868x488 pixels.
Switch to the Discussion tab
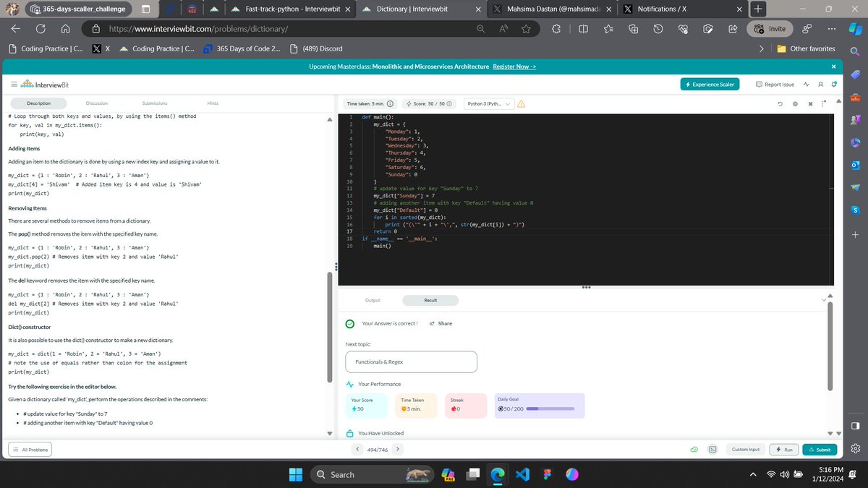coord(96,103)
